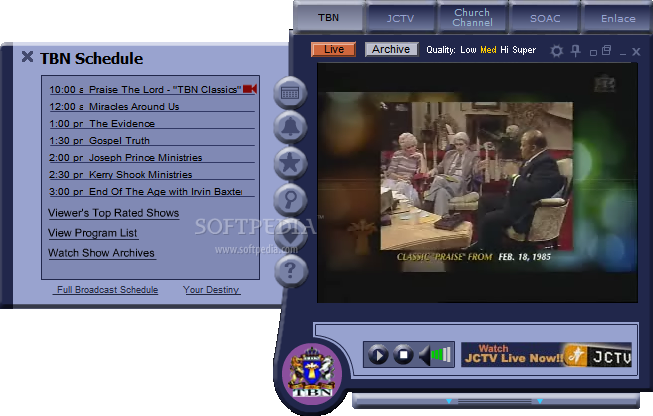The height and width of the screenshot is (416, 653).
Task: Set quality to Super
Action: coord(524,50)
